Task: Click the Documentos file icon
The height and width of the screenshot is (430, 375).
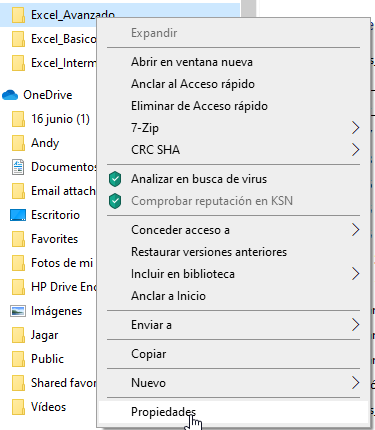Action: pyautogui.click(x=18, y=167)
